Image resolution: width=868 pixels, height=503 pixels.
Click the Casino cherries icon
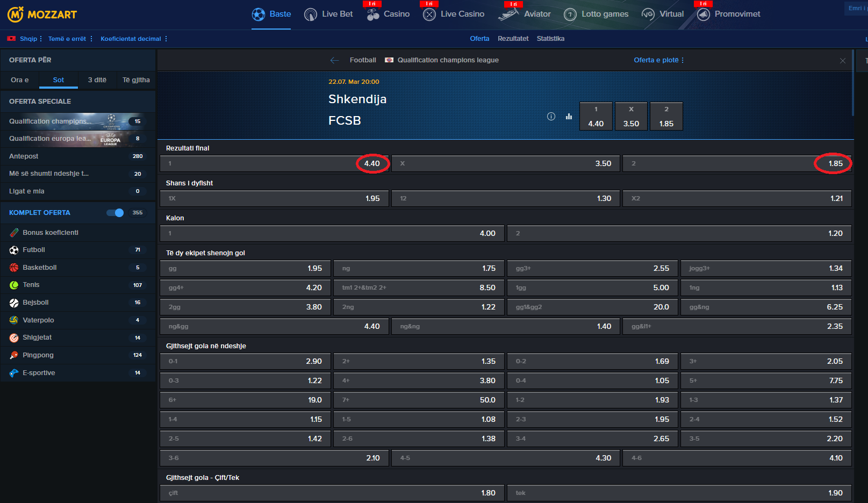click(x=373, y=15)
